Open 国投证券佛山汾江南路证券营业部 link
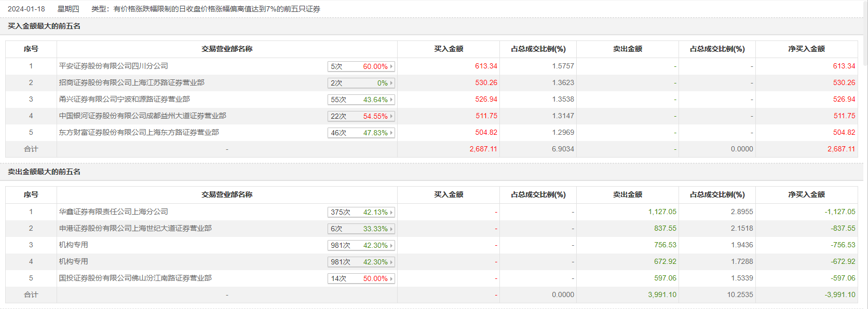Viewport: 868px width, 309px height. [135, 278]
